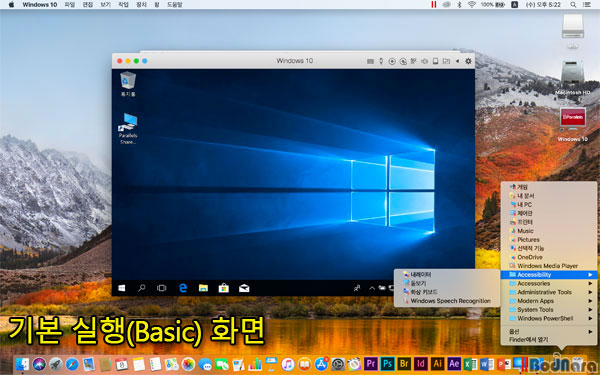This screenshot has width=600, height=375.
Task: Open Mail app from Windows taskbar
Action: [x=244, y=288]
